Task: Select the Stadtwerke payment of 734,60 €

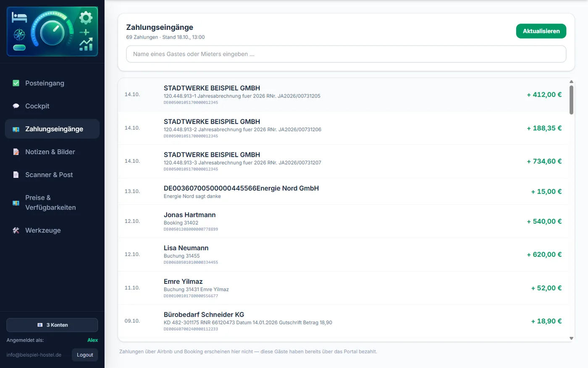Action: [x=343, y=161]
